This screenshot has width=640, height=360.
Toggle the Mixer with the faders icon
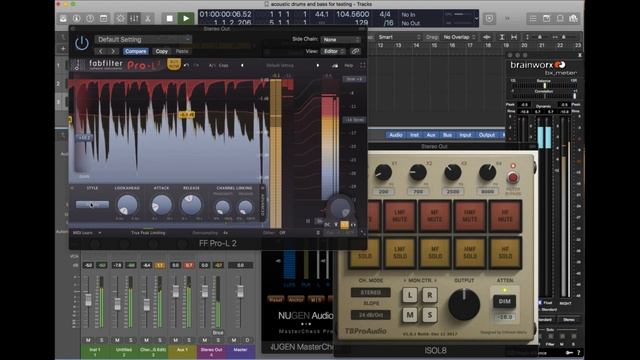pyautogui.click(x=134, y=18)
